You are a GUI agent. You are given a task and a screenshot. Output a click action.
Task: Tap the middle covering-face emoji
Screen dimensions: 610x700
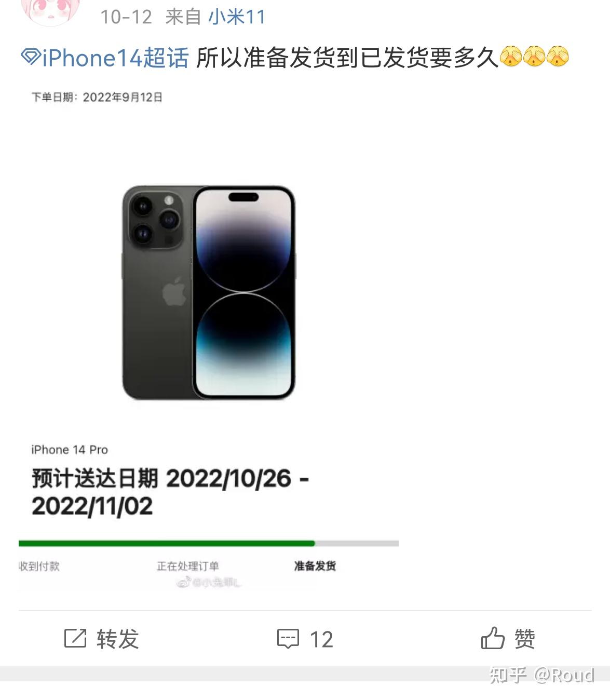pos(534,57)
